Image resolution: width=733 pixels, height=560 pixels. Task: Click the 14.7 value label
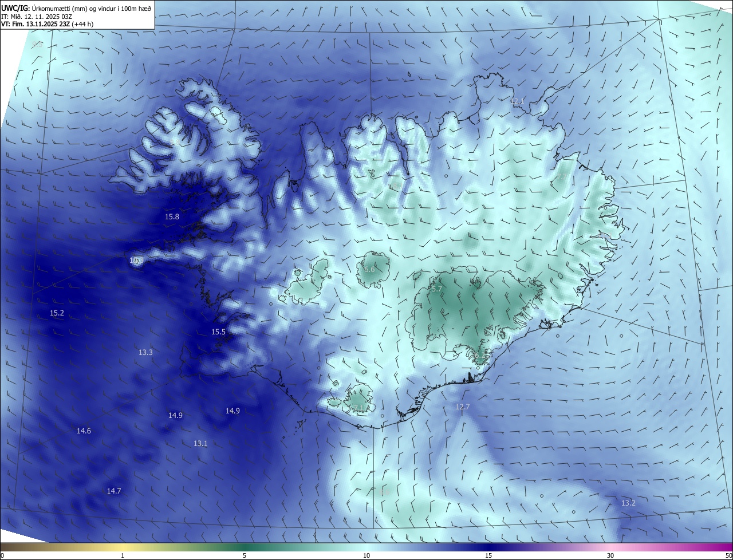[114, 491]
